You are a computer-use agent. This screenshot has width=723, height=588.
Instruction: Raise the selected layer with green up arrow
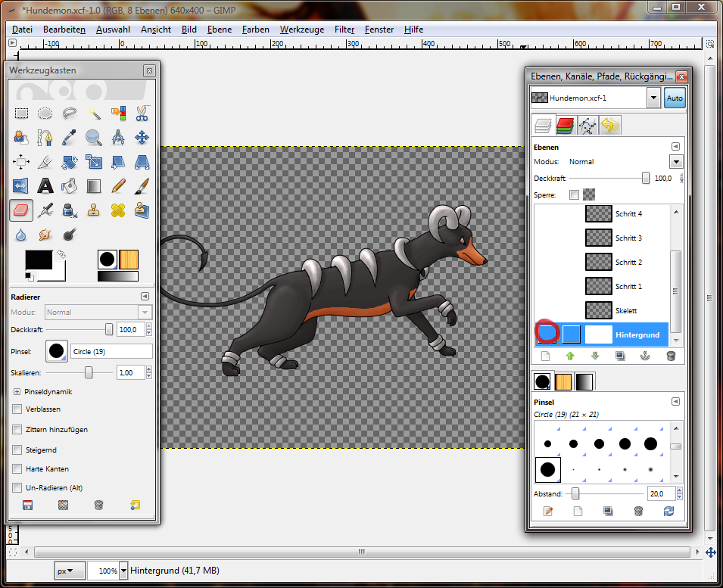(570, 356)
